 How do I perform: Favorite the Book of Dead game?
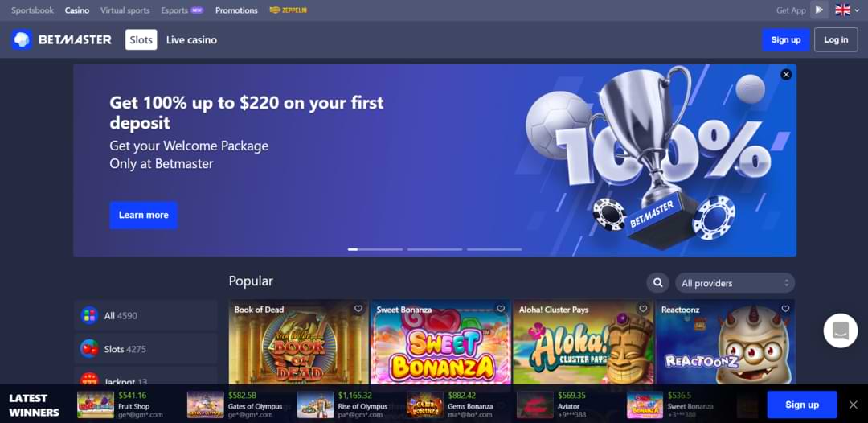(358, 309)
